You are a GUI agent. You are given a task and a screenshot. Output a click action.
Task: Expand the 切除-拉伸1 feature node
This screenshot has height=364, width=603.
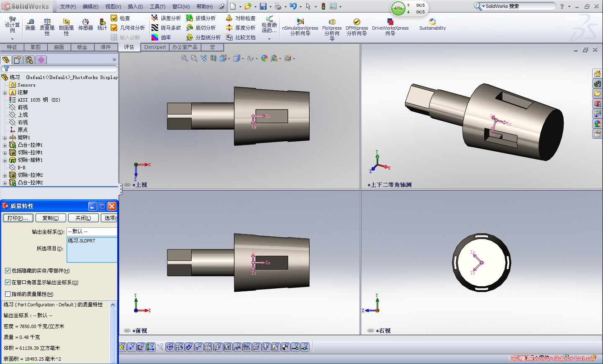coord(5,153)
